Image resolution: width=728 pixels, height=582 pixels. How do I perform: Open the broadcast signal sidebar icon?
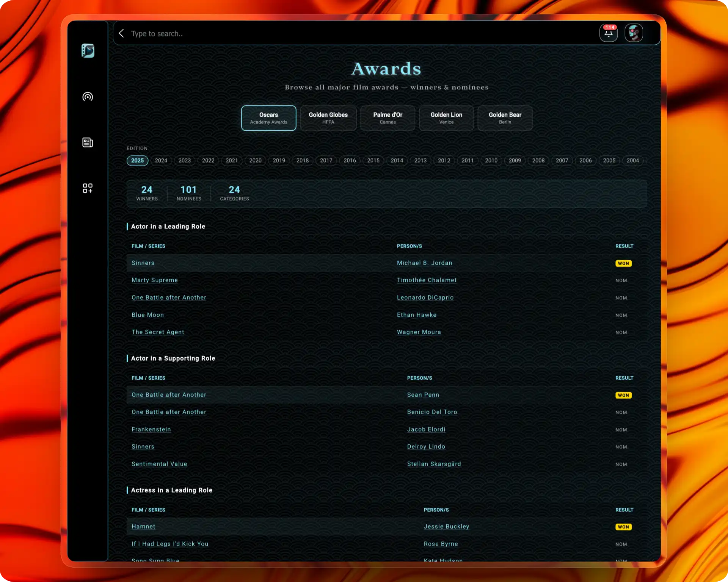click(88, 97)
